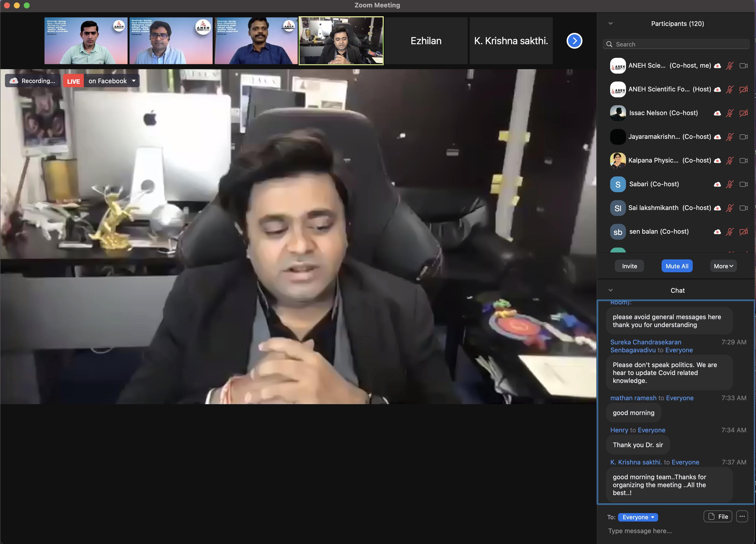Click the next-page arrow in the video strip
The image size is (756, 544).
pos(574,41)
